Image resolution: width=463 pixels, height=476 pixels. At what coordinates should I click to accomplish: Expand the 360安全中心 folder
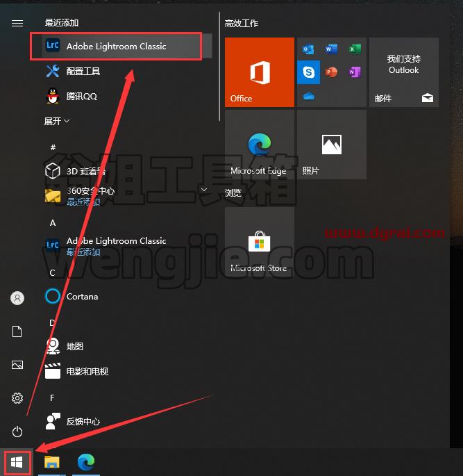204,190
